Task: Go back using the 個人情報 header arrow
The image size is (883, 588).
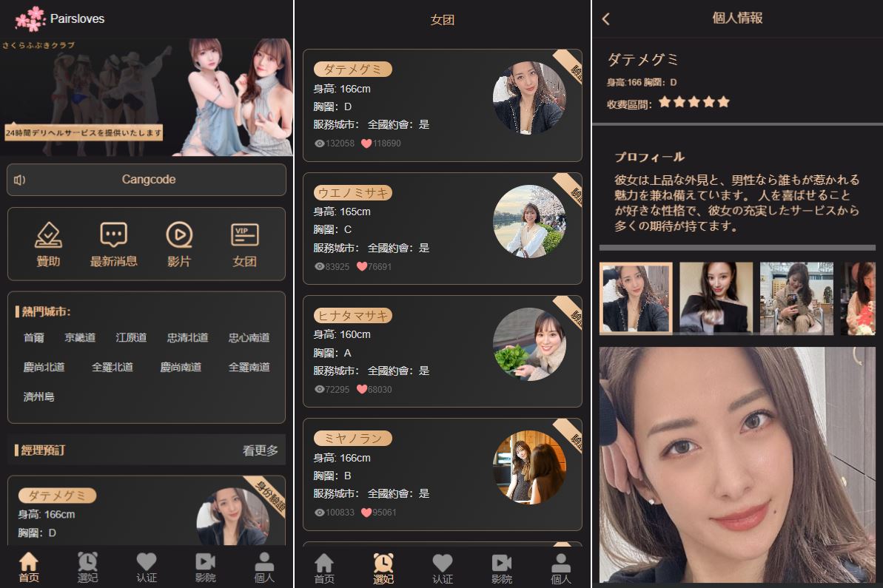Action: coord(606,19)
